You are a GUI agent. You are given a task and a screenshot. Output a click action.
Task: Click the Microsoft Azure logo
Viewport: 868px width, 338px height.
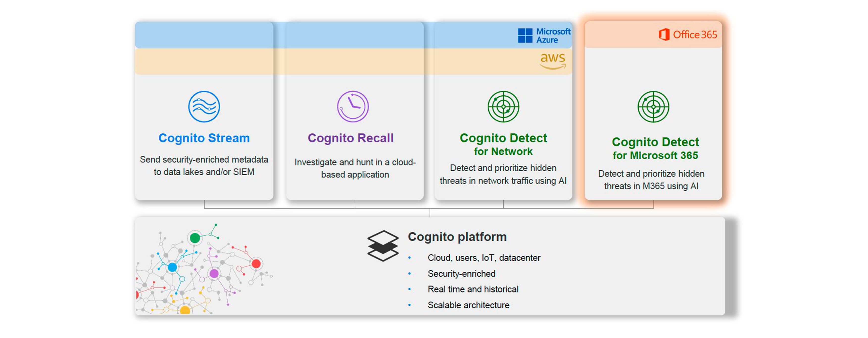click(x=544, y=35)
